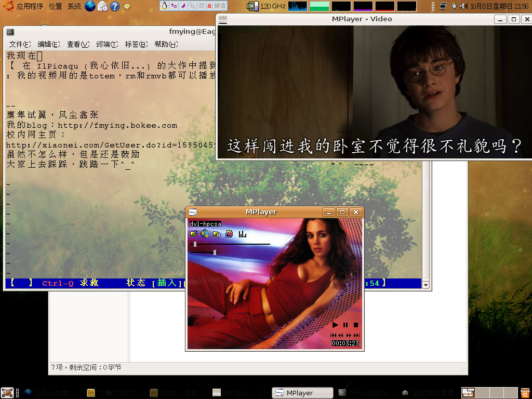Click the dvl-hpcsa track title label
The height and width of the screenshot is (399, 532).
(x=205, y=223)
